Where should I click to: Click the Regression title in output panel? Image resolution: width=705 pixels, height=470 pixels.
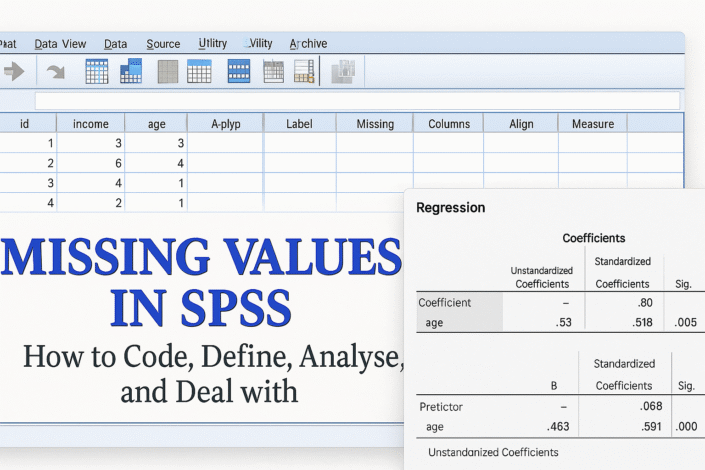coord(450,208)
